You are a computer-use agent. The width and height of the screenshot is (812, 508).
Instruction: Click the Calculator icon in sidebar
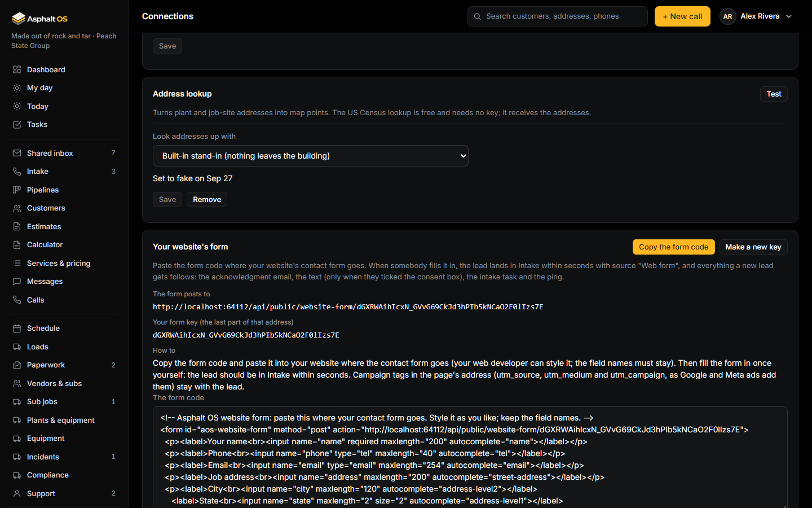[x=17, y=245]
